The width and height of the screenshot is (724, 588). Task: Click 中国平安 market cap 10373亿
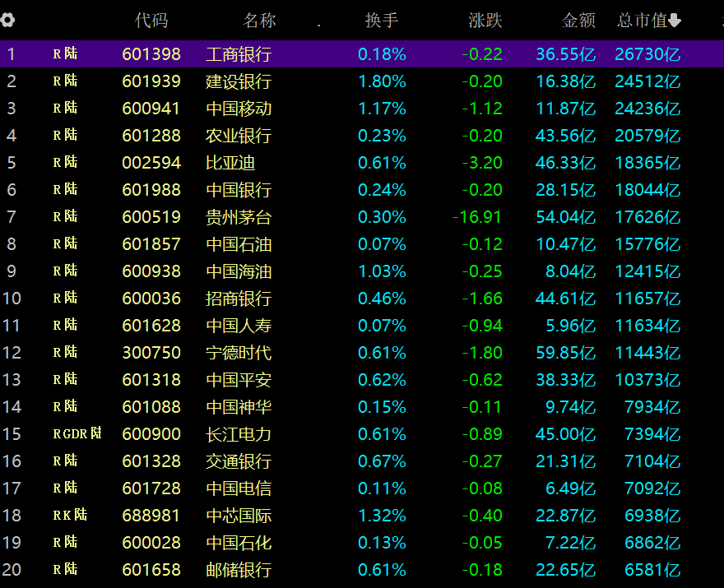point(647,380)
